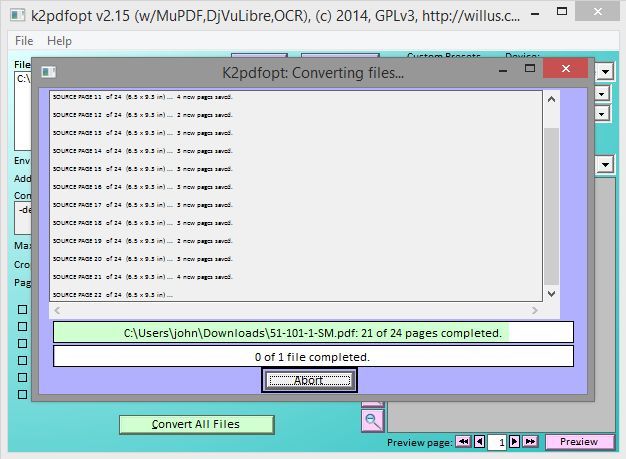Close the main k2pdfopt window

click(598, 12)
